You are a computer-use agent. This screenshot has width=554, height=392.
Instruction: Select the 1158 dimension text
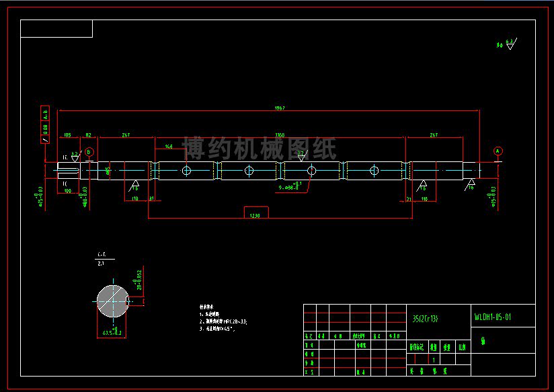pos(280,135)
